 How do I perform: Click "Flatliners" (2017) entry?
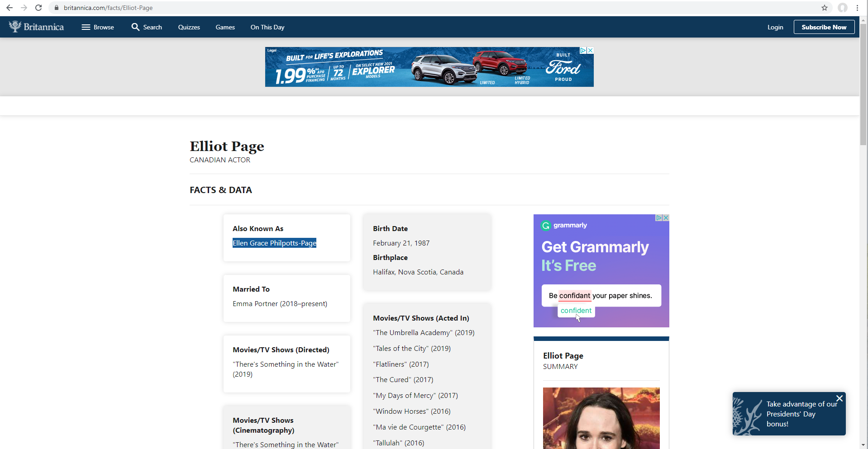tap(401, 364)
